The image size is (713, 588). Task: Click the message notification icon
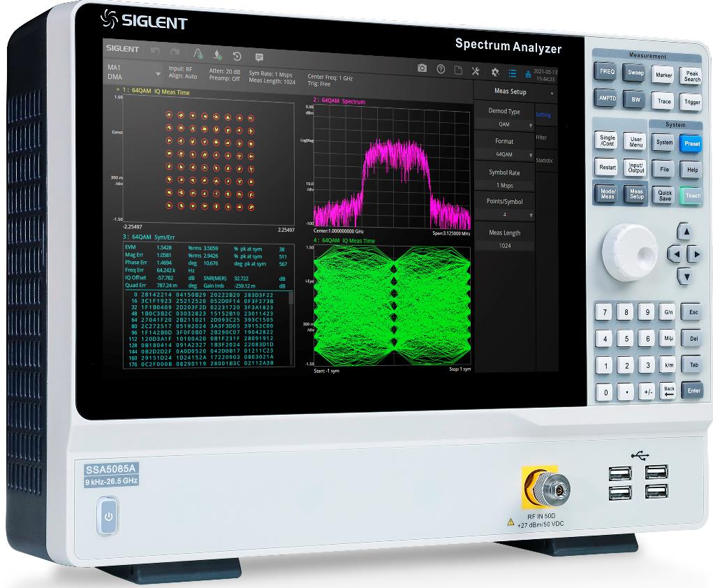tap(258, 57)
